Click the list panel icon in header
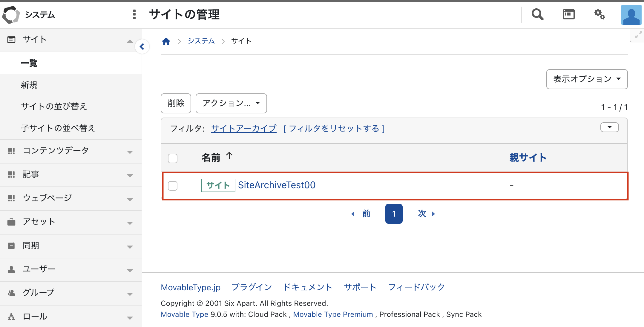This screenshot has height=327, width=644. (568, 14)
